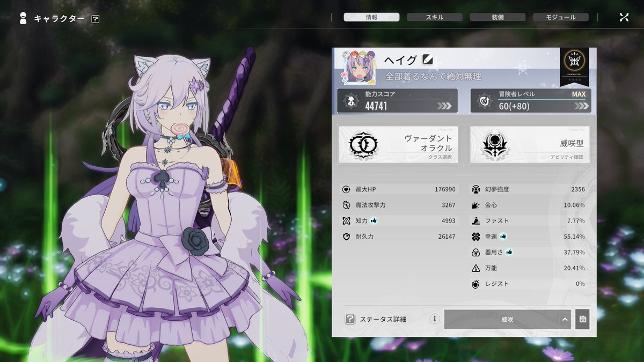Click the dropdown chevron arrow beside 威咲
The image size is (644, 362).
tap(564, 320)
